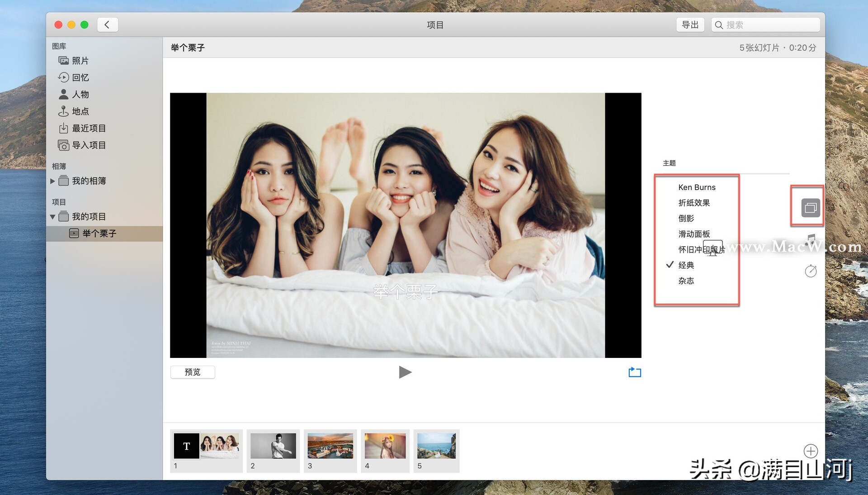
Task: Choose the 杂志 (Magazine) theme
Action: (686, 281)
